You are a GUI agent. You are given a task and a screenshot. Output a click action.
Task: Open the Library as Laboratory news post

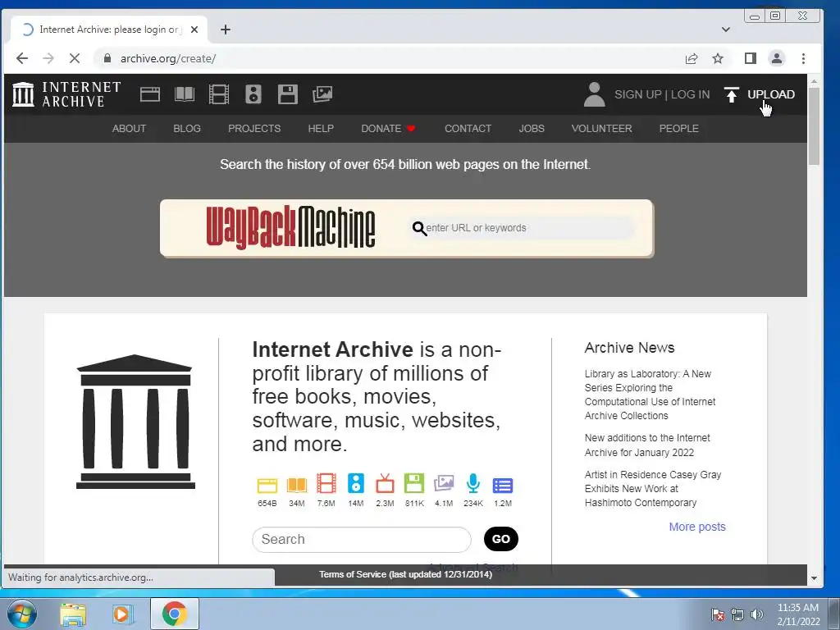tap(650, 395)
